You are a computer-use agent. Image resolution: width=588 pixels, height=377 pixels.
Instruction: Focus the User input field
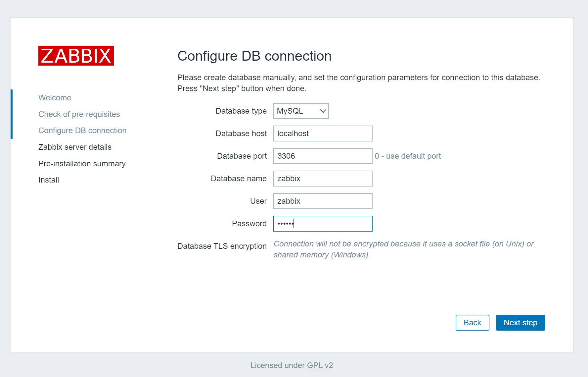[323, 201]
